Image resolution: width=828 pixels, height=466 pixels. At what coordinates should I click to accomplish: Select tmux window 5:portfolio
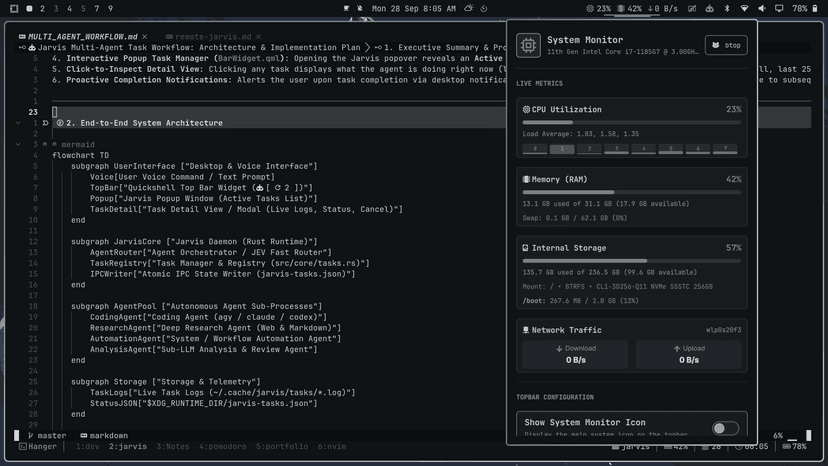[x=282, y=446]
